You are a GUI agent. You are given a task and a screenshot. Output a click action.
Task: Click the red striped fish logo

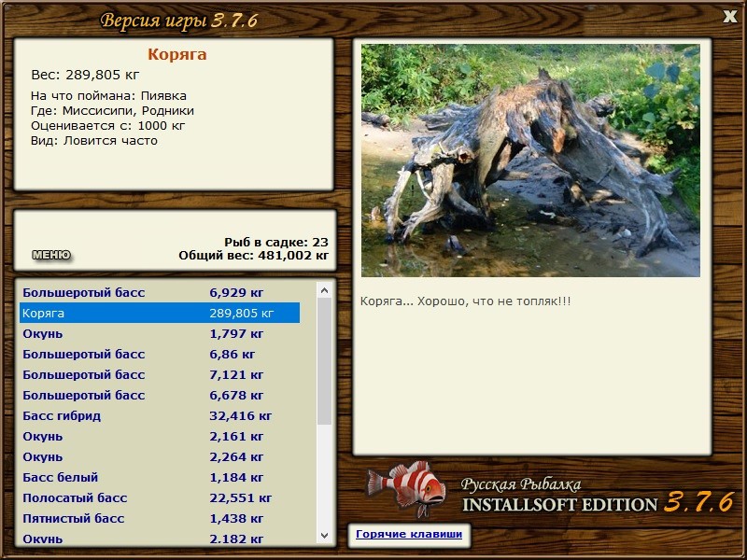[x=406, y=488]
